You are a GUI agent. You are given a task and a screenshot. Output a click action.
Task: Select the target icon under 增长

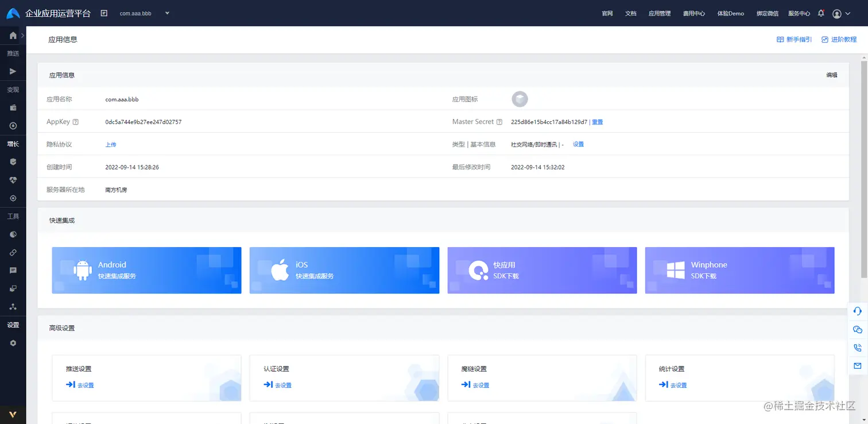tap(13, 198)
